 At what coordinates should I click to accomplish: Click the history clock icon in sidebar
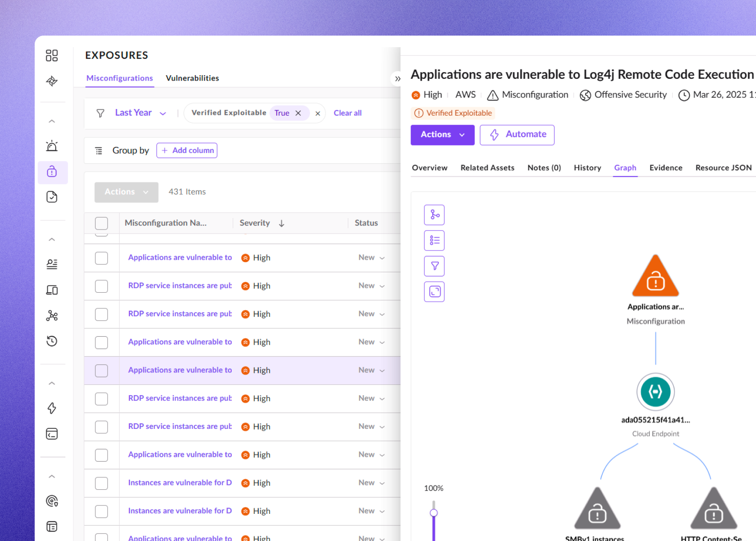[52, 341]
